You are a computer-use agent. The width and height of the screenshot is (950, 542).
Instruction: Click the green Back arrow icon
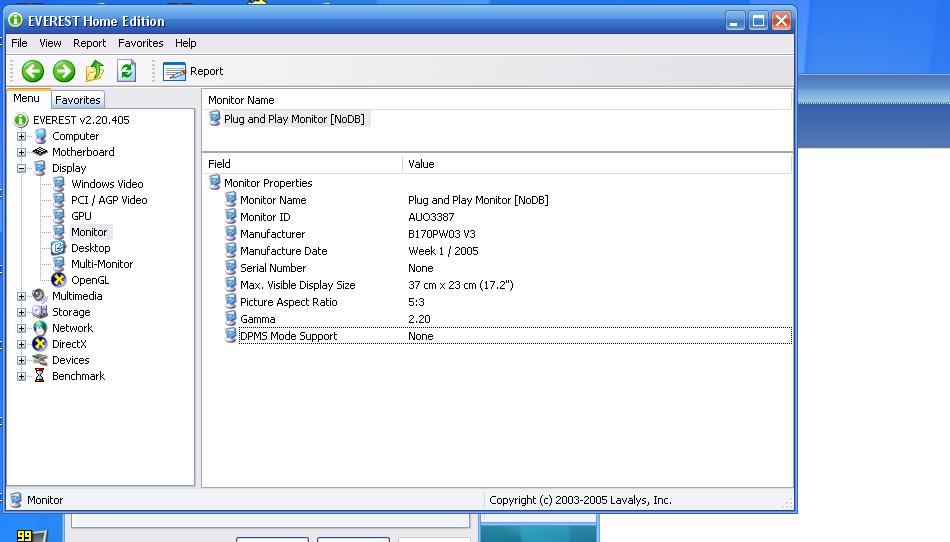click(x=33, y=71)
